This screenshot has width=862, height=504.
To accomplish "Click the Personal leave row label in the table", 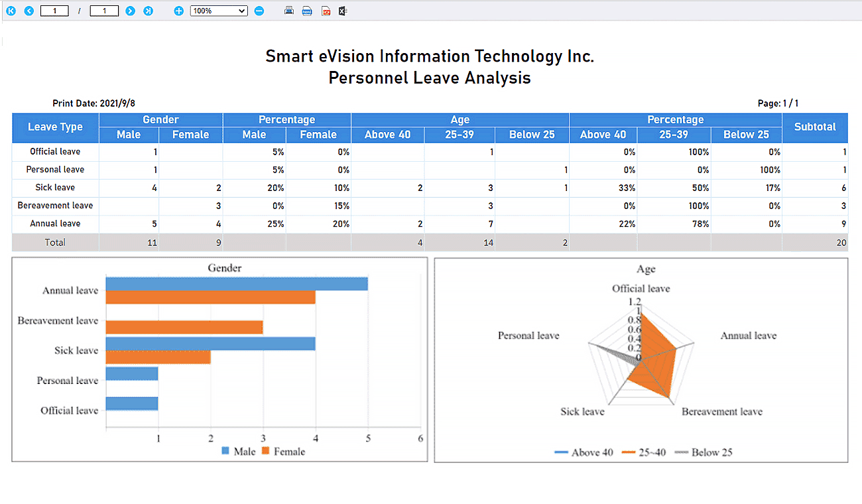I will (56, 170).
